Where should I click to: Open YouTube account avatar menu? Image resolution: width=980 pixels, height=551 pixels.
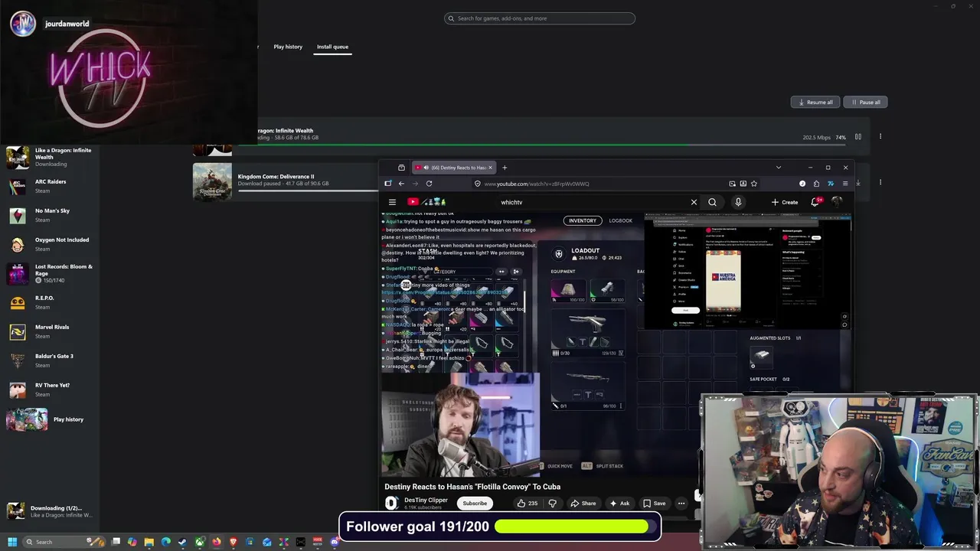click(838, 202)
